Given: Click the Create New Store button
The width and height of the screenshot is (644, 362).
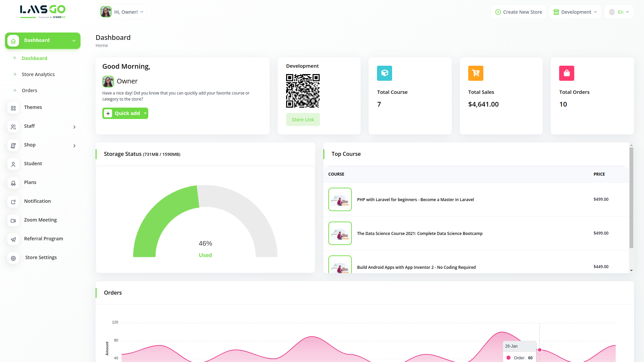Looking at the screenshot, I should click(x=519, y=12).
